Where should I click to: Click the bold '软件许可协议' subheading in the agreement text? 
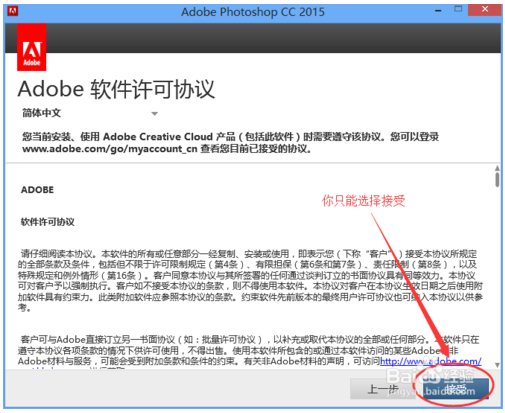pos(47,222)
